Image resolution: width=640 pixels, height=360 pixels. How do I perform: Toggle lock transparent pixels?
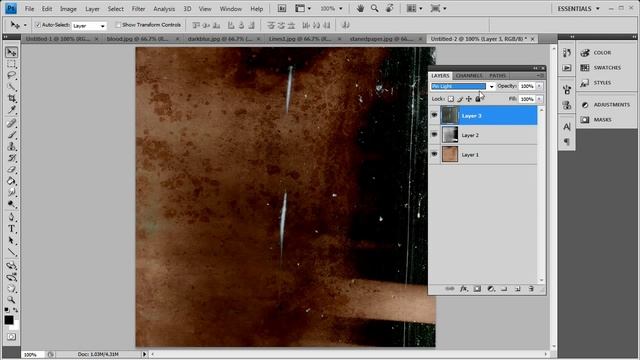(x=451, y=99)
